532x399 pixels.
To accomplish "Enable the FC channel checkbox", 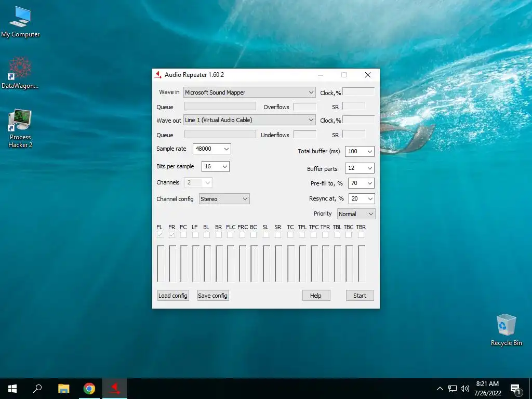I will [183, 235].
